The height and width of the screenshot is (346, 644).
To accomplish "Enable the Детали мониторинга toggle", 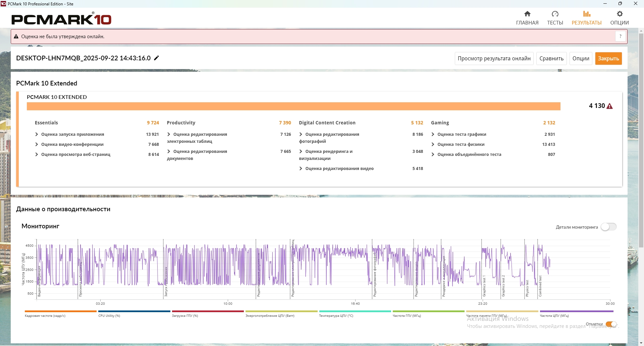I will click(x=608, y=227).
